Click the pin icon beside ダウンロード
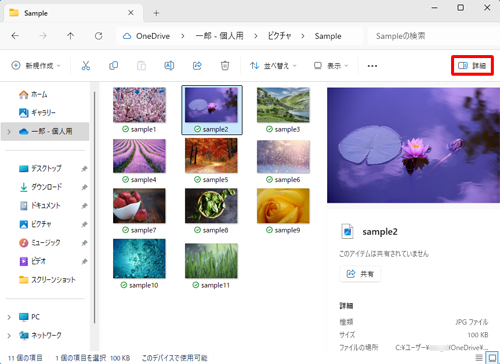Viewport: 500px width, 364px height. pyautogui.click(x=84, y=188)
